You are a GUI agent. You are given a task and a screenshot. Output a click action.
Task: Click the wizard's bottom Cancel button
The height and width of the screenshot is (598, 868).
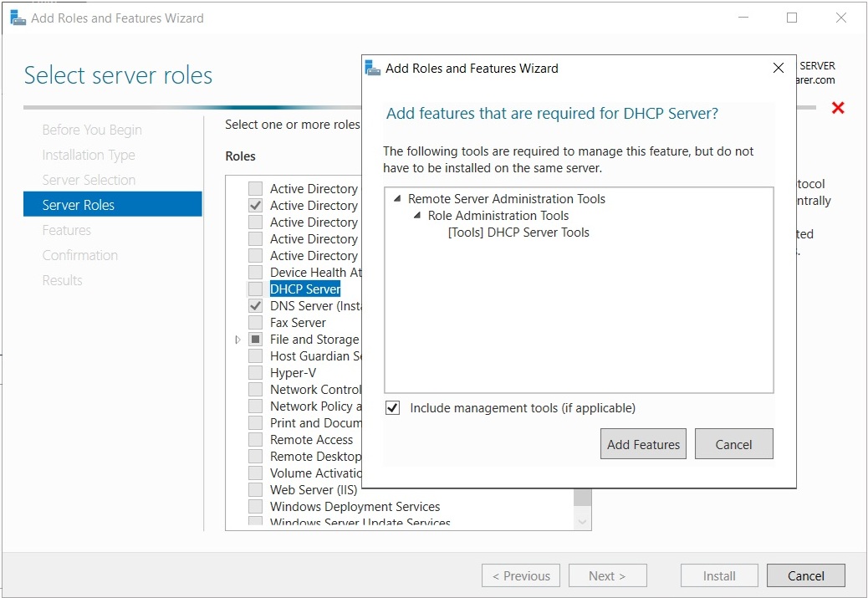[805, 575]
